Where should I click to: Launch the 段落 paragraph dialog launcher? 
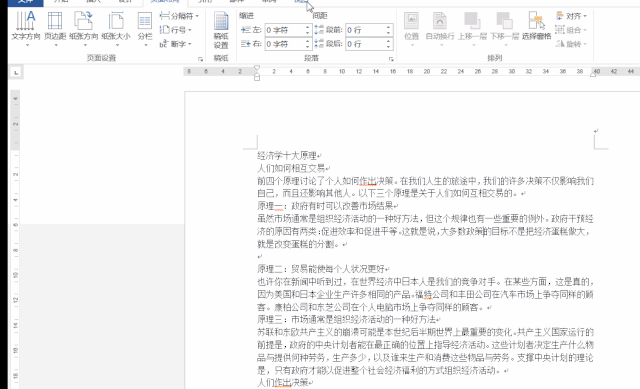coord(391,59)
